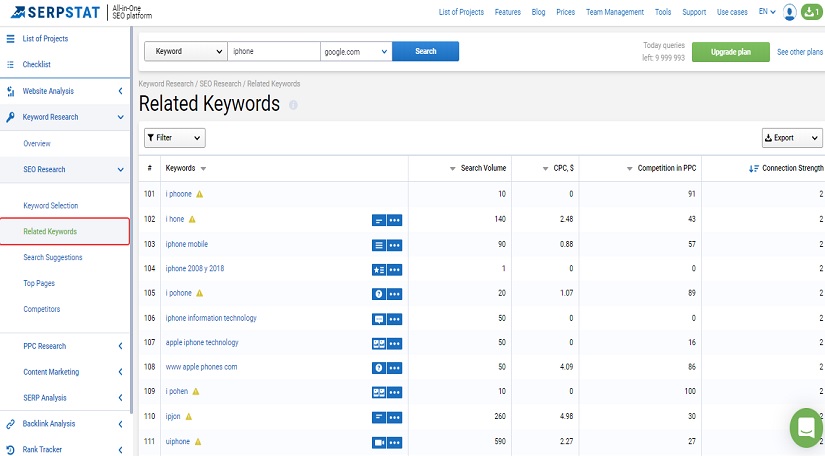825x456 pixels.
Task: Expand SERP Analysis sidebar section
Action: (120, 398)
